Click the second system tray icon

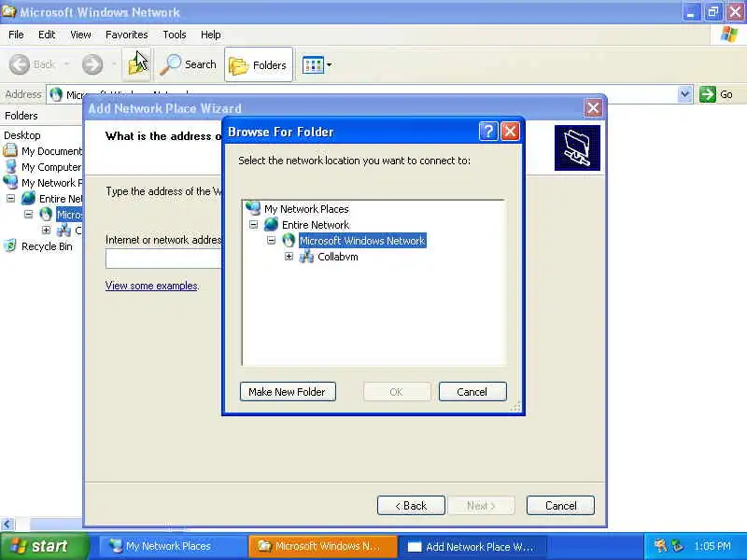pos(678,545)
